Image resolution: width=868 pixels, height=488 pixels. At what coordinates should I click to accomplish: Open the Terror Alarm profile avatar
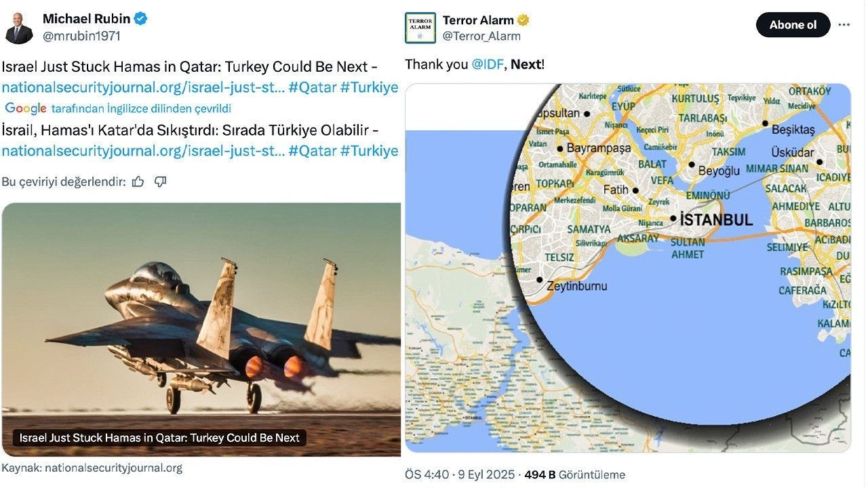tap(420, 28)
